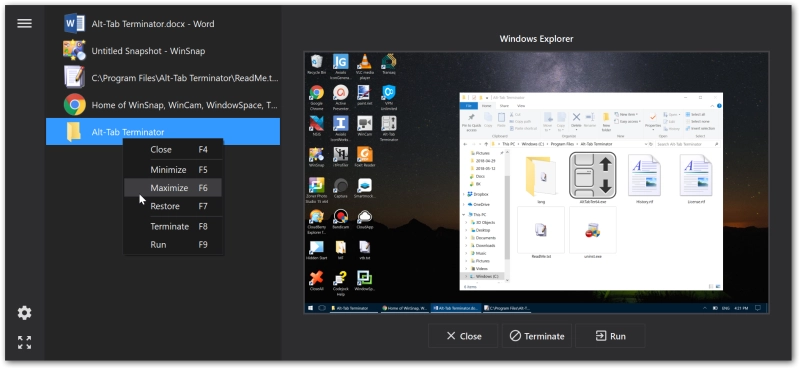Choose Maximize F6 in the context menu

point(173,188)
